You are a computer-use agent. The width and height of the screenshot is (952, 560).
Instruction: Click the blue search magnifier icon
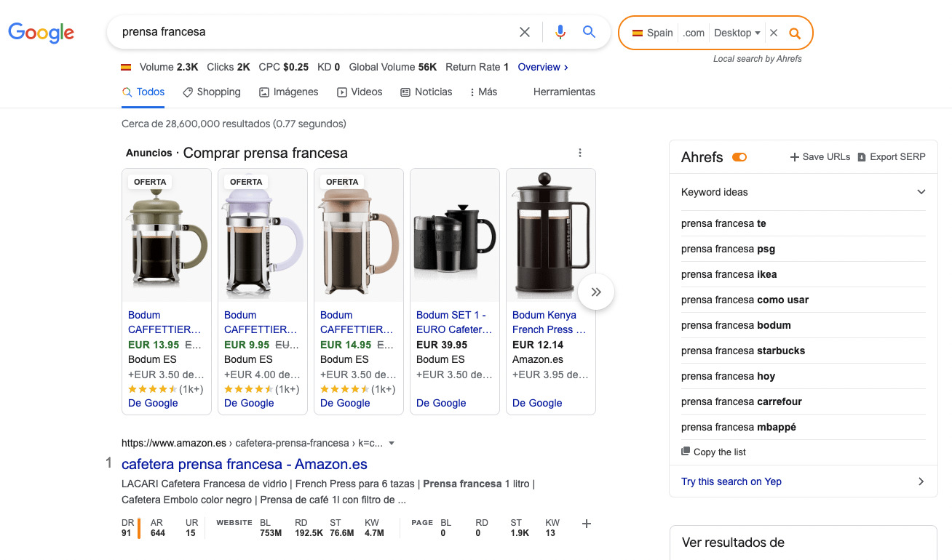[590, 32]
